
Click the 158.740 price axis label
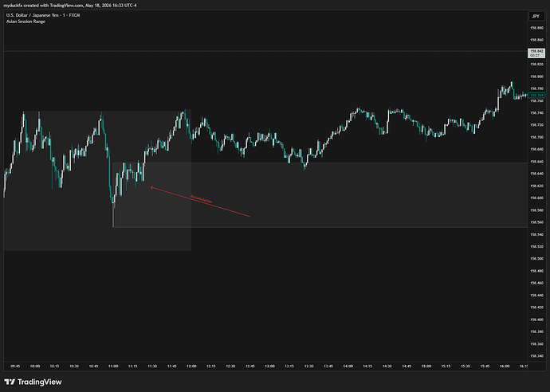tap(536, 113)
